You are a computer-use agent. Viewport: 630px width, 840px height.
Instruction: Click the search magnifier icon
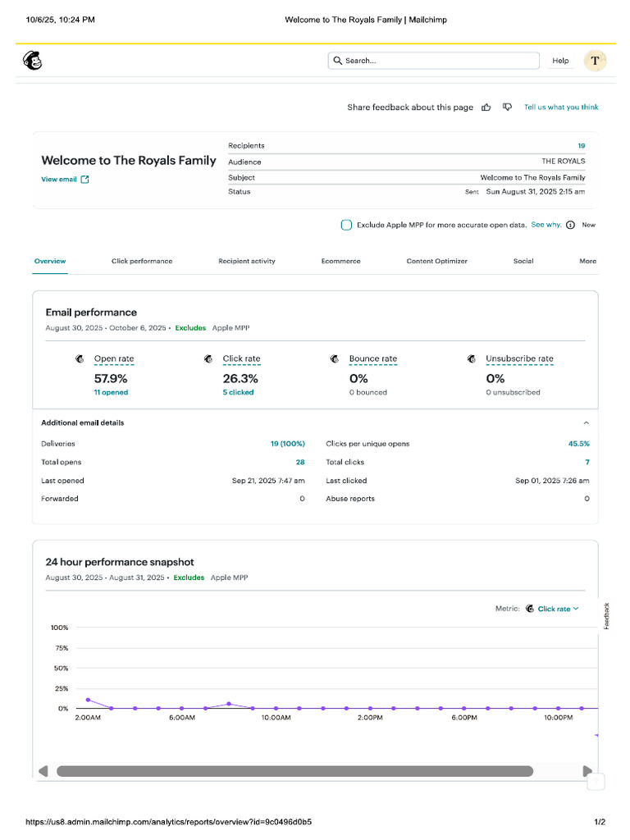337,61
